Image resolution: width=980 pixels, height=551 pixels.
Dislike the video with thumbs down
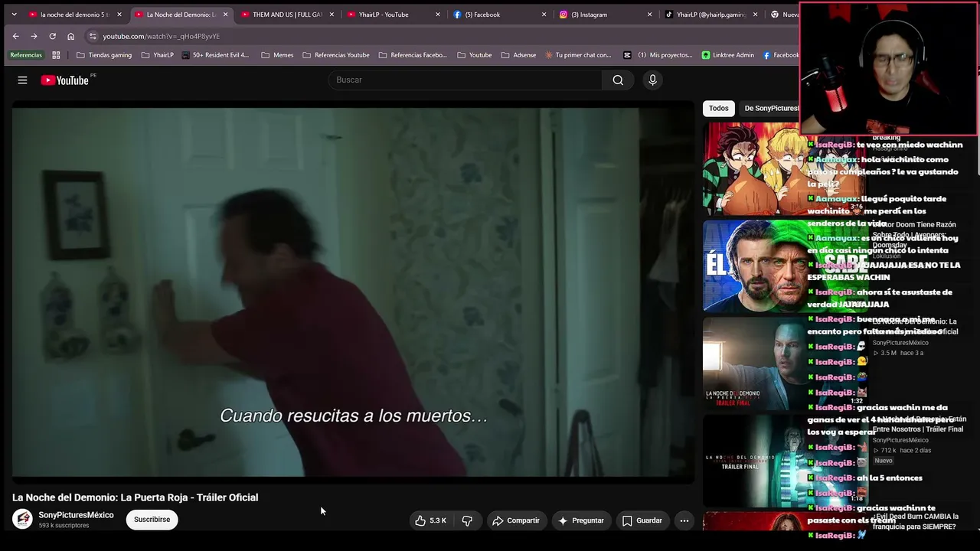[x=467, y=520]
